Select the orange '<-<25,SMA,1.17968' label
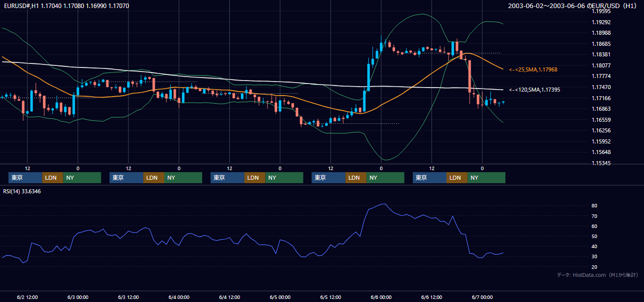Viewport: 644px width, 302px height. pyautogui.click(x=533, y=69)
